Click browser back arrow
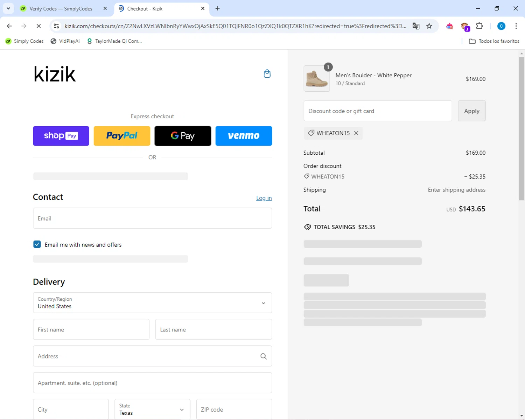 point(9,26)
